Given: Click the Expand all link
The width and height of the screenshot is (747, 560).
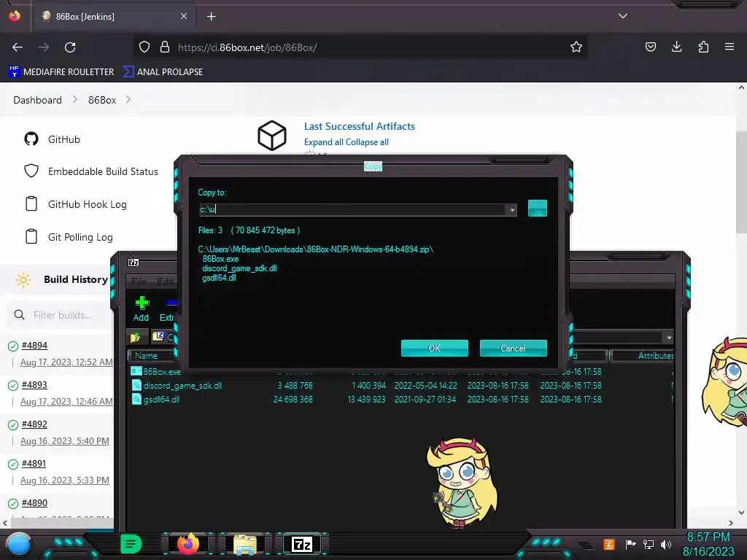Looking at the screenshot, I should coord(324,142).
